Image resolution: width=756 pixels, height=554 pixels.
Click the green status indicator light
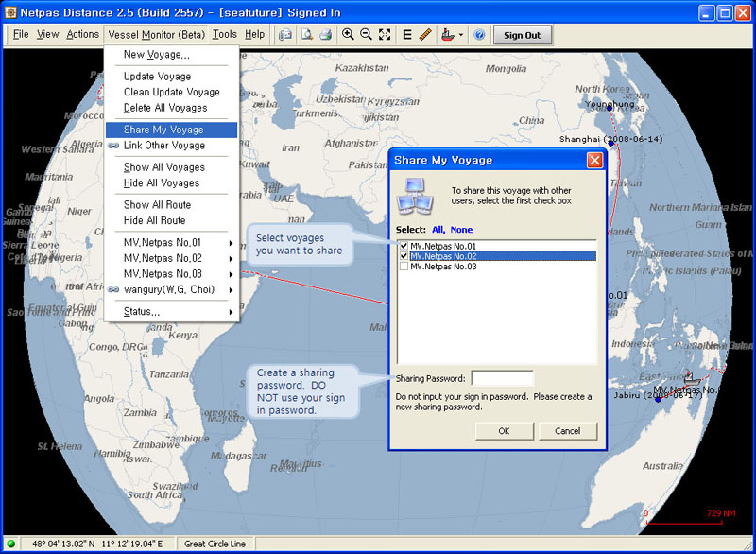click(x=10, y=544)
